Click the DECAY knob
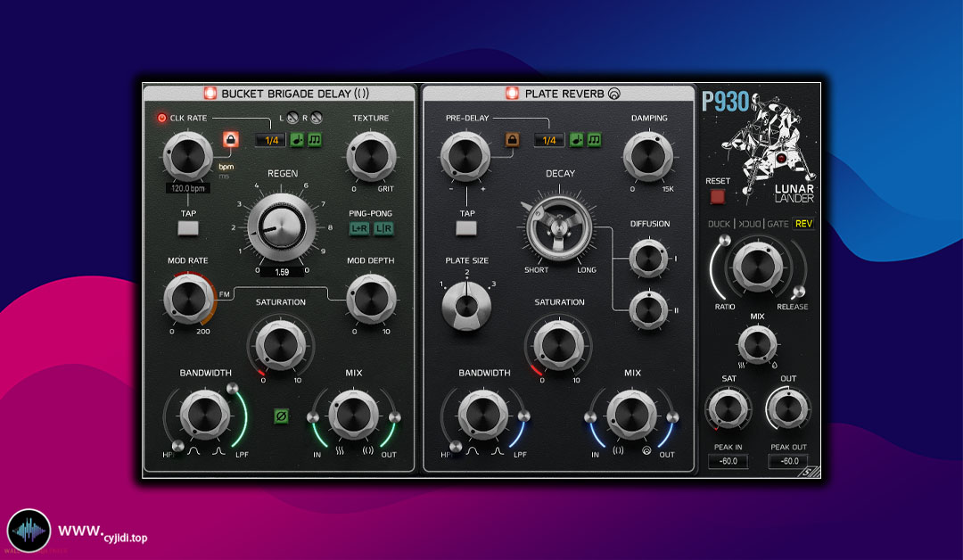 point(559,228)
